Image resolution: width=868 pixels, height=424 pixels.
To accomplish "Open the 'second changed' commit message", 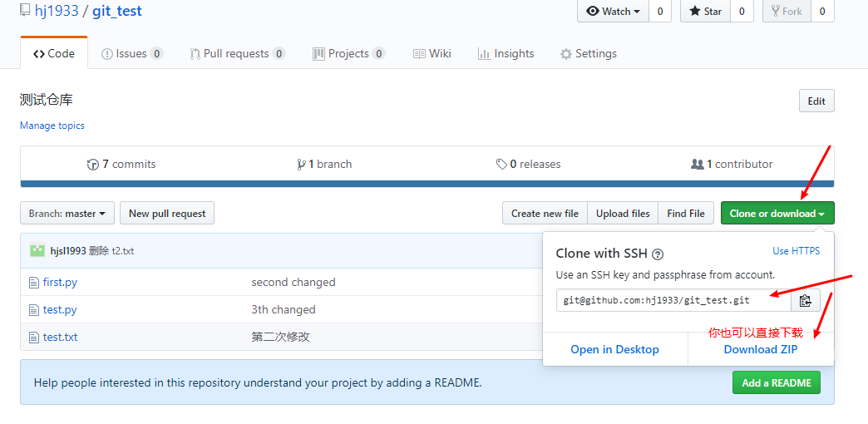I will (293, 283).
